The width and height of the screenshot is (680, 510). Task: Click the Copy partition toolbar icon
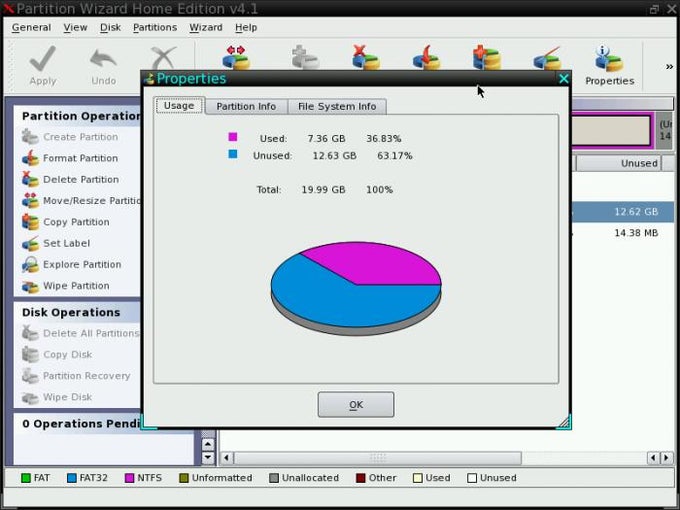tap(487, 58)
